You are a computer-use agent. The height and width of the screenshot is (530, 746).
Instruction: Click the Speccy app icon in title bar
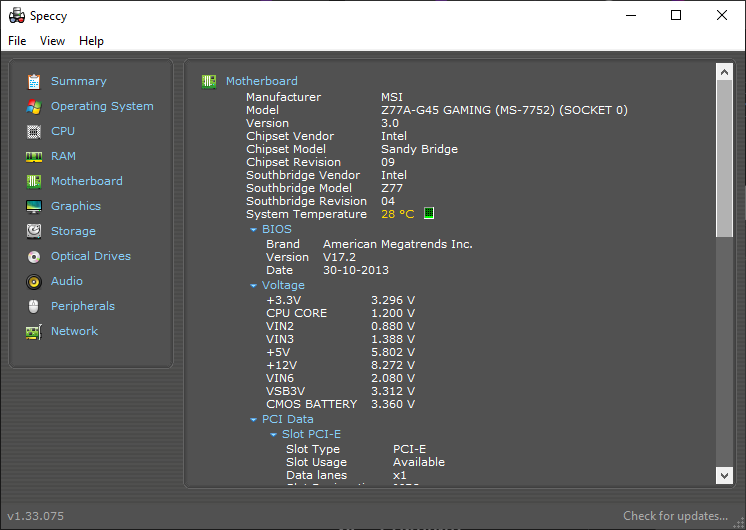click(17, 16)
